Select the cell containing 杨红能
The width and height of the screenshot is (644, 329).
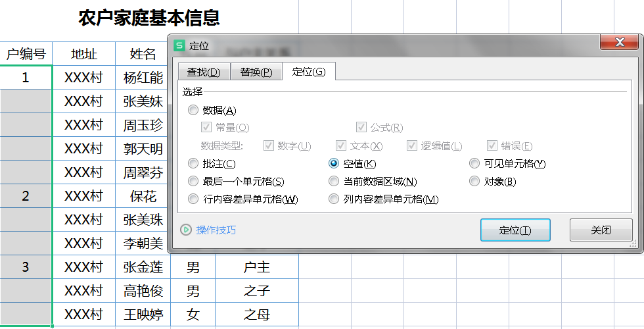tap(143, 78)
